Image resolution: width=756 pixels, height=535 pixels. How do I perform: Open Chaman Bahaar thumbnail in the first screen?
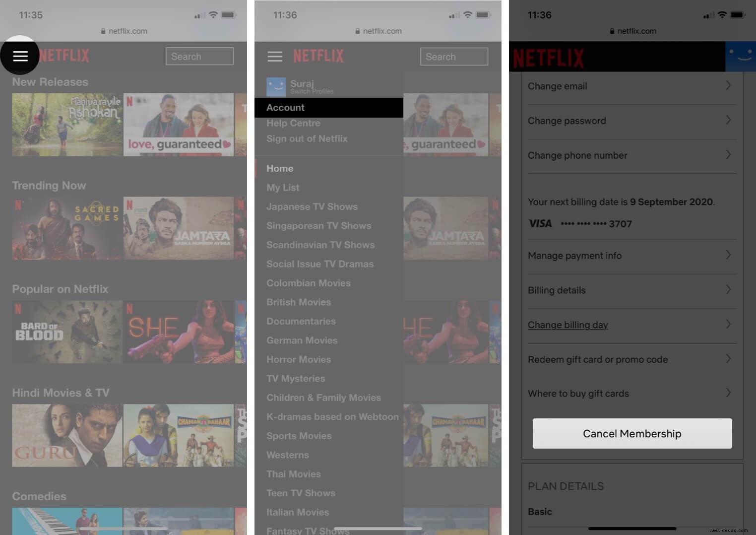click(x=179, y=435)
